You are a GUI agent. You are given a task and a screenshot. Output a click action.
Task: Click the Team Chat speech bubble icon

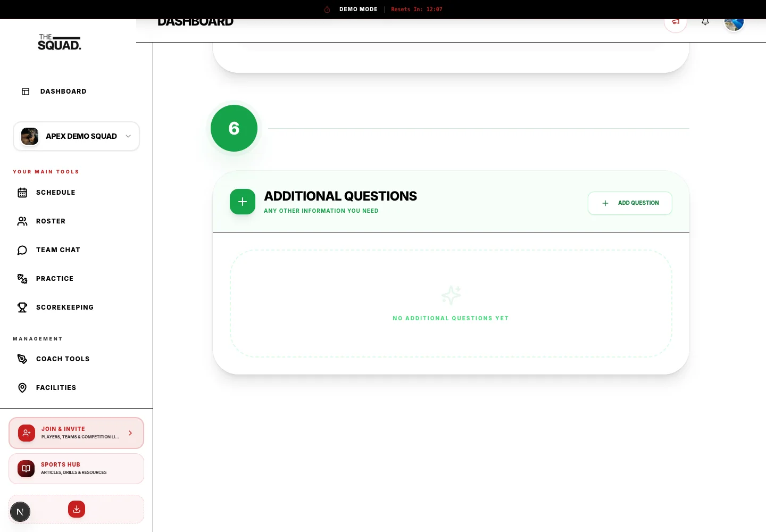pos(22,250)
